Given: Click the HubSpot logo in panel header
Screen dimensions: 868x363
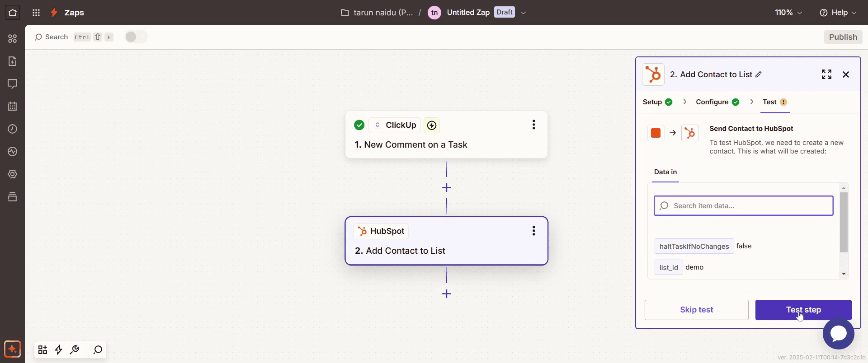Looking at the screenshot, I should 653,74.
